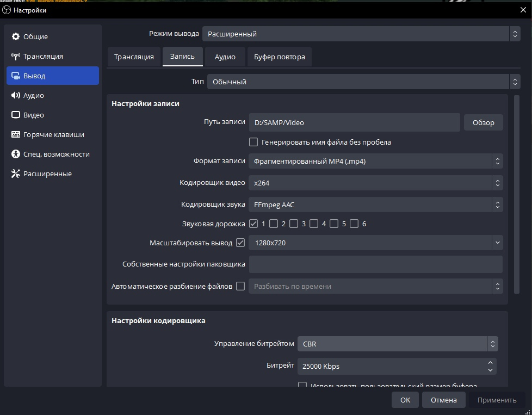Uncheck Масштабировать вывод checkbox
The image size is (532, 415).
click(240, 243)
